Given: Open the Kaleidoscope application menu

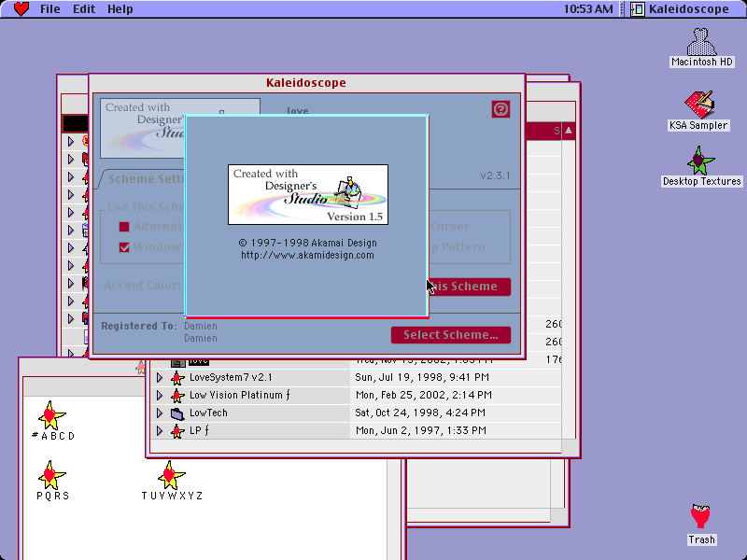Looking at the screenshot, I should pyautogui.click(x=681, y=9).
